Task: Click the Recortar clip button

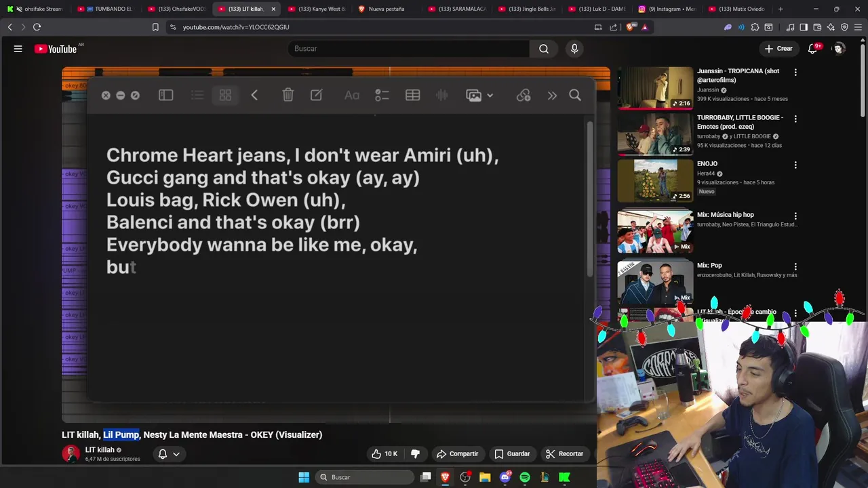Action: tap(565, 454)
